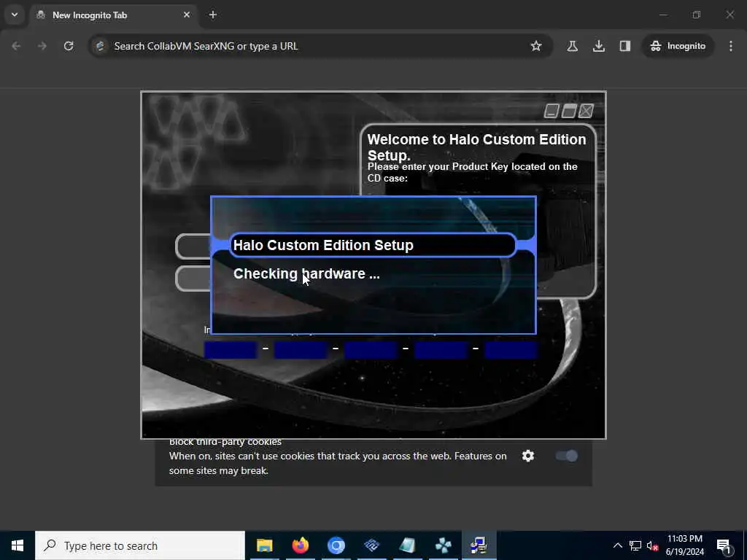
Task: Minimize the Chrome browser window
Action: click(662, 15)
